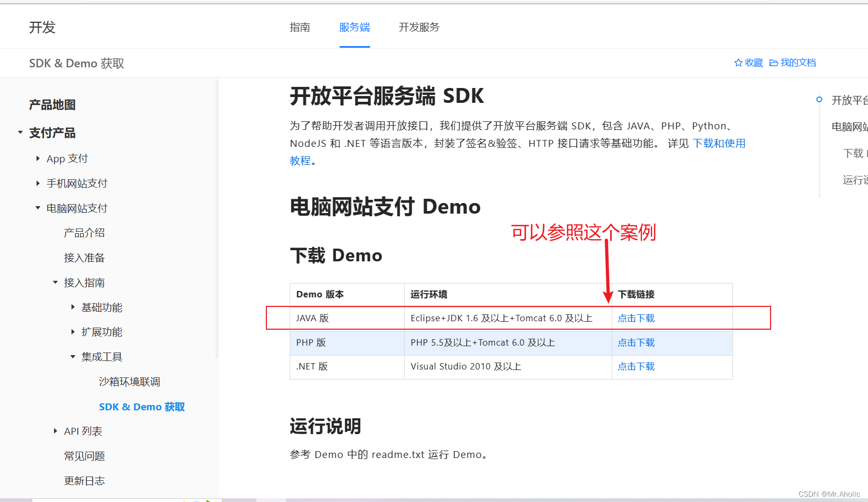Open the 开发服务 tab
The image size is (868, 502).
[x=419, y=27]
